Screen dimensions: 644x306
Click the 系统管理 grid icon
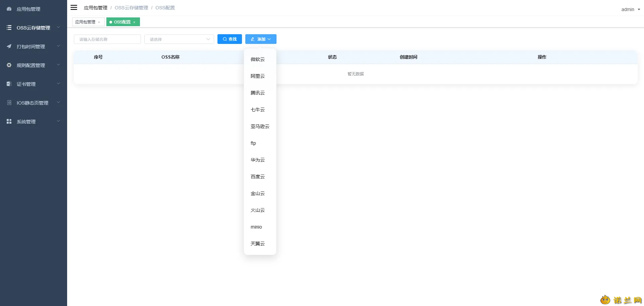click(x=9, y=121)
